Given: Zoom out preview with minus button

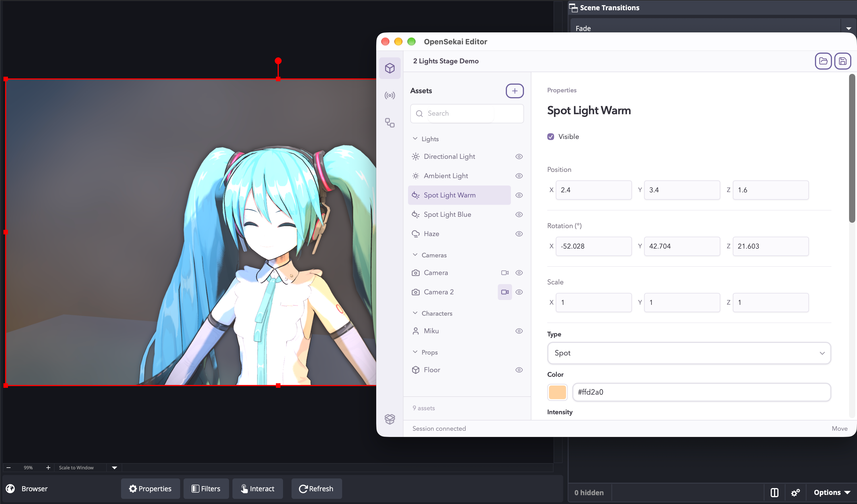Looking at the screenshot, I should click(x=9, y=468).
